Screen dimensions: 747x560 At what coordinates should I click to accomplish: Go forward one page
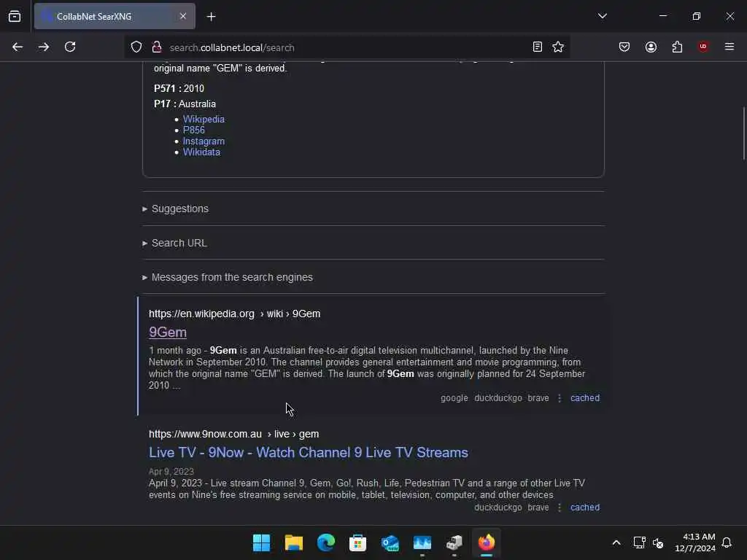(44, 47)
